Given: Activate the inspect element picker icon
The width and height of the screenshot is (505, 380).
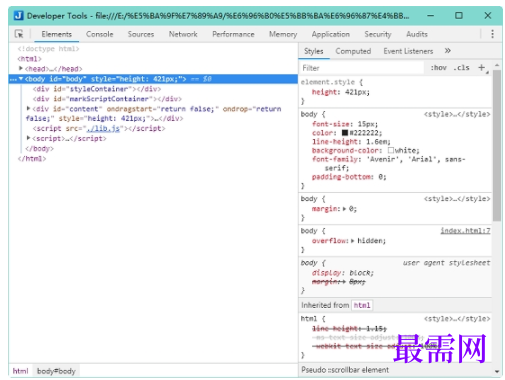Looking at the screenshot, I should [x=19, y=34].
